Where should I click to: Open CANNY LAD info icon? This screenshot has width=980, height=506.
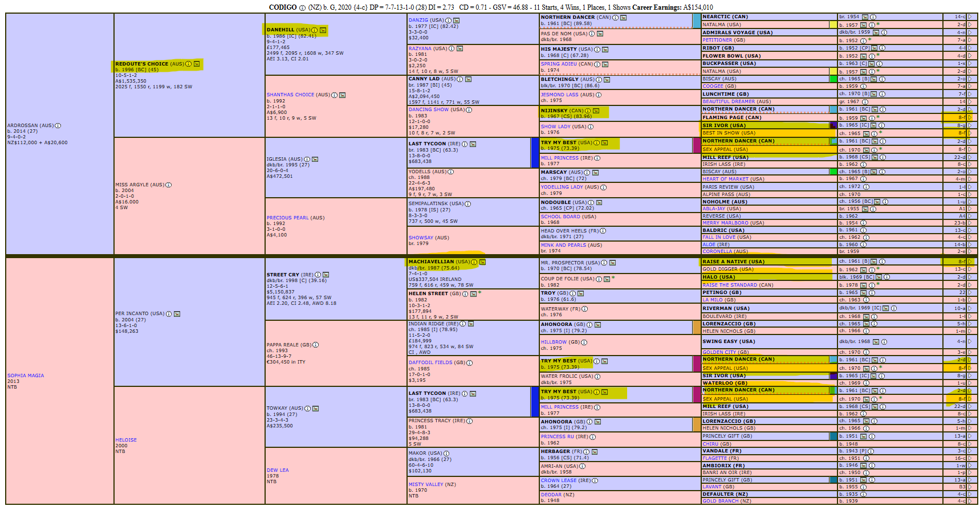pyautogui.click(x=460, y=79)
